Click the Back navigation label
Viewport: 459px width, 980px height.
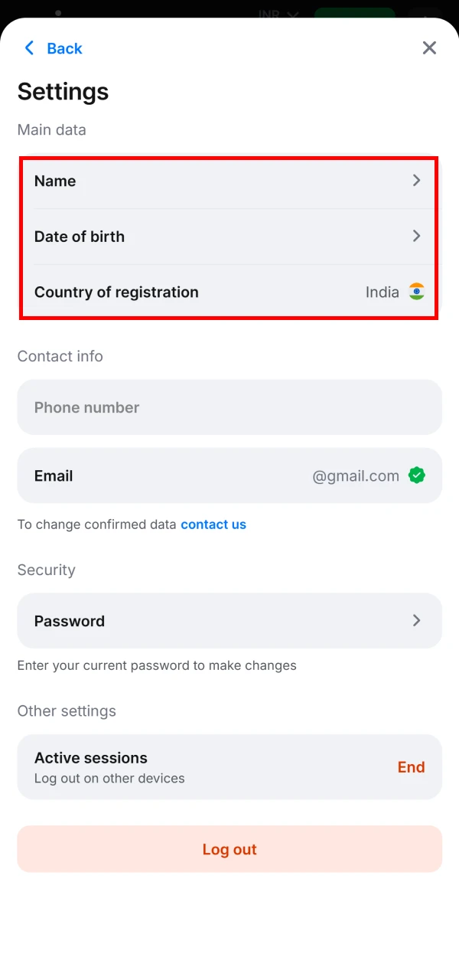point(64,47)
